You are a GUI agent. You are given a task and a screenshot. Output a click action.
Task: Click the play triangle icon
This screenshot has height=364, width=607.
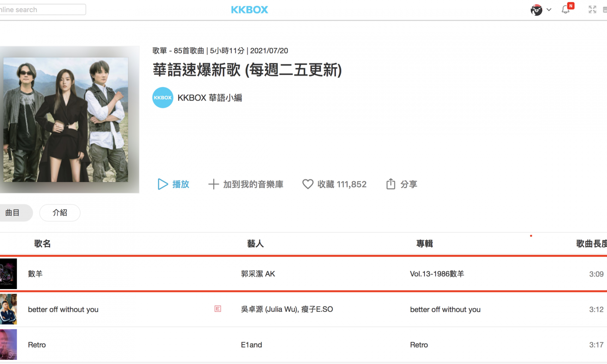tap(163, 184)
